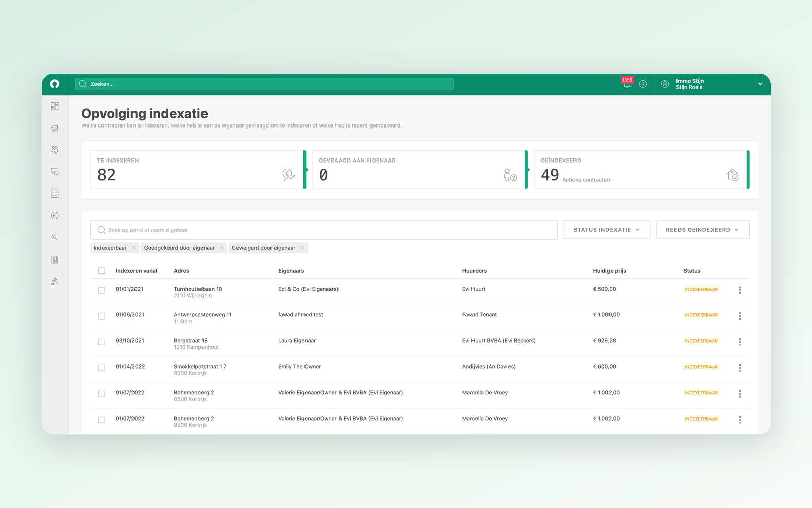Check the row for Turnhoutsebaan 10
Image resolution: width=812 pixels, height=508 pixels.
point(101,290)
